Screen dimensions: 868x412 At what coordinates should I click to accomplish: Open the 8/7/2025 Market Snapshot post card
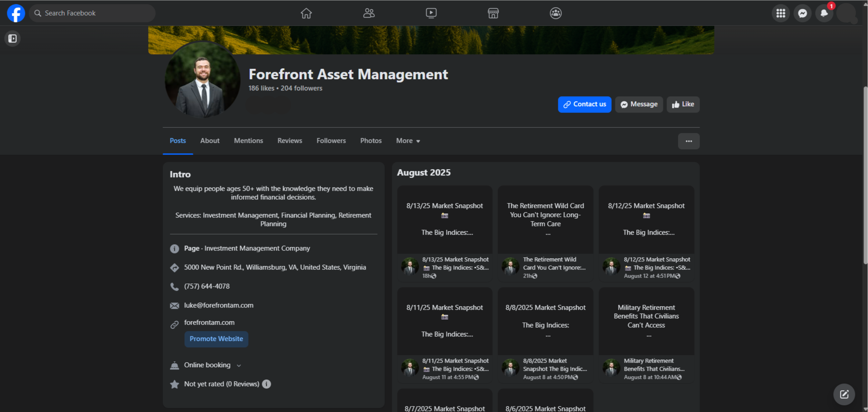coord(445,401)
